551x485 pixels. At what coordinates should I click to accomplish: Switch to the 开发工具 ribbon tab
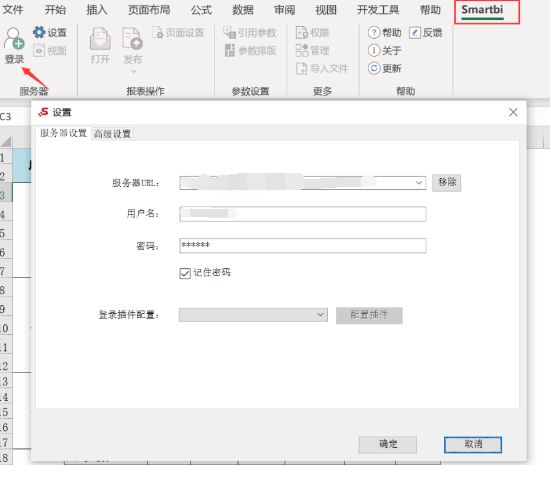click(378, 10)
